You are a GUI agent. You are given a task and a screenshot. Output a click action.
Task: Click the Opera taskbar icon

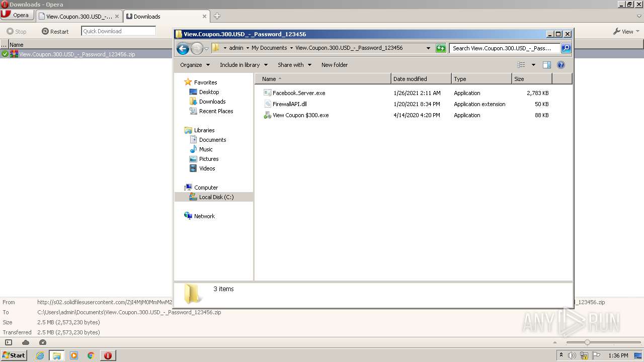tap(108, 355)
